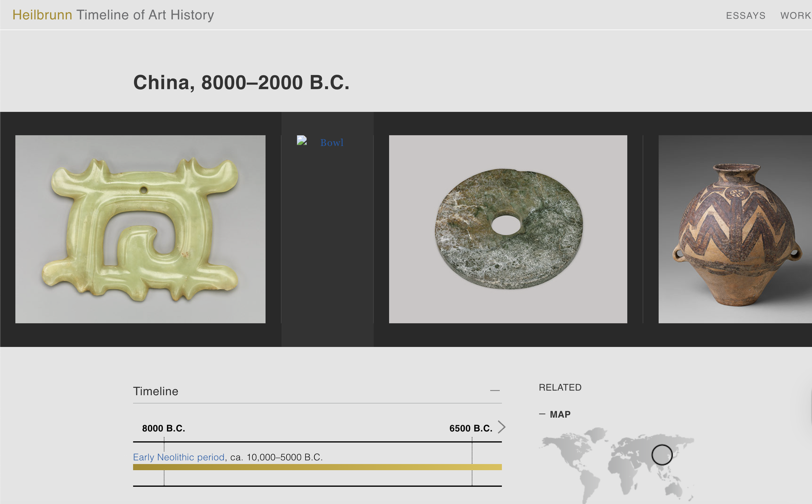
Task: Open the WORKS menu item
Action: point(795,16)
